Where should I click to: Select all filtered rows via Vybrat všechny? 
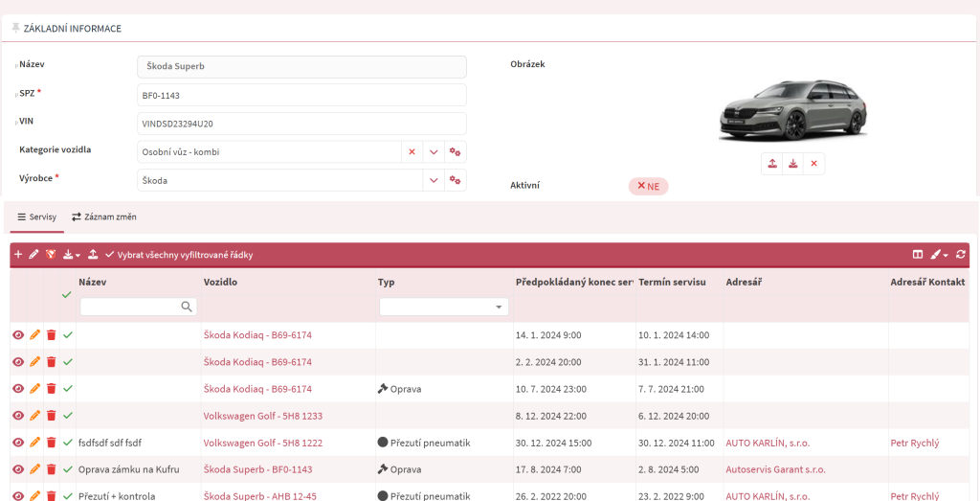click(x=171, y=255)
